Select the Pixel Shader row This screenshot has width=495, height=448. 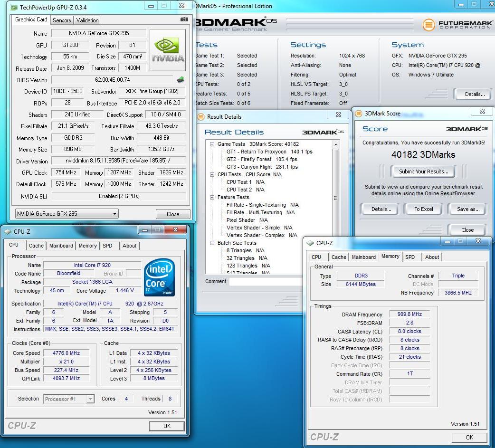tap(247, 220)
